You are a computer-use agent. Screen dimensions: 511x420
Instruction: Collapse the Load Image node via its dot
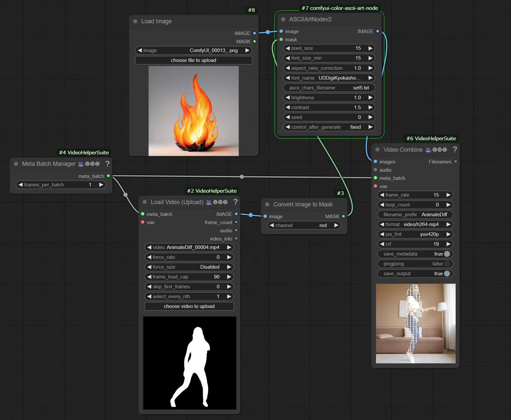135,21
